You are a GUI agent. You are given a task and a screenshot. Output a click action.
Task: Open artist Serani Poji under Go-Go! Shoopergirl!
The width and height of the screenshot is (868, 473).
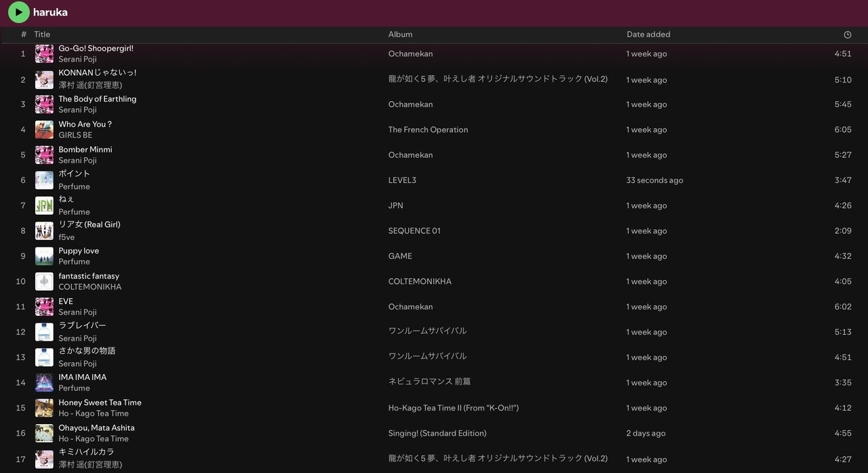click(77, 60)
